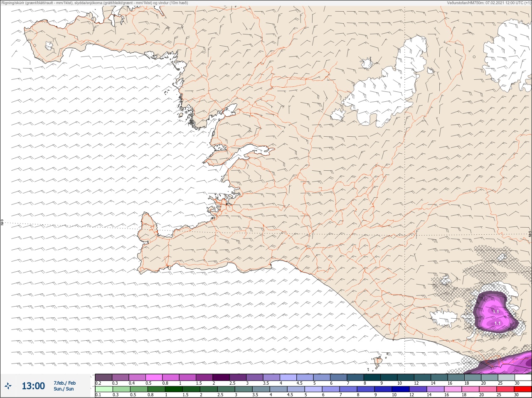Viewport: 532px width, 398px height.
Task: Click the lower '1.1' value on the purple precipitation area
Action: pyautogui.click(x=498, y=323)
